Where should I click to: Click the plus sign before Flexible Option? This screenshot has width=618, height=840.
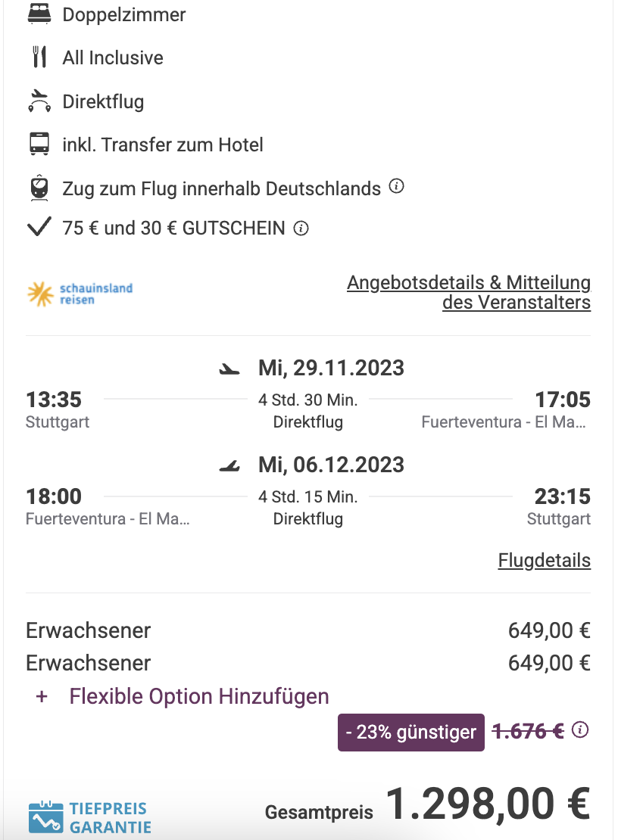click(42, 696)
